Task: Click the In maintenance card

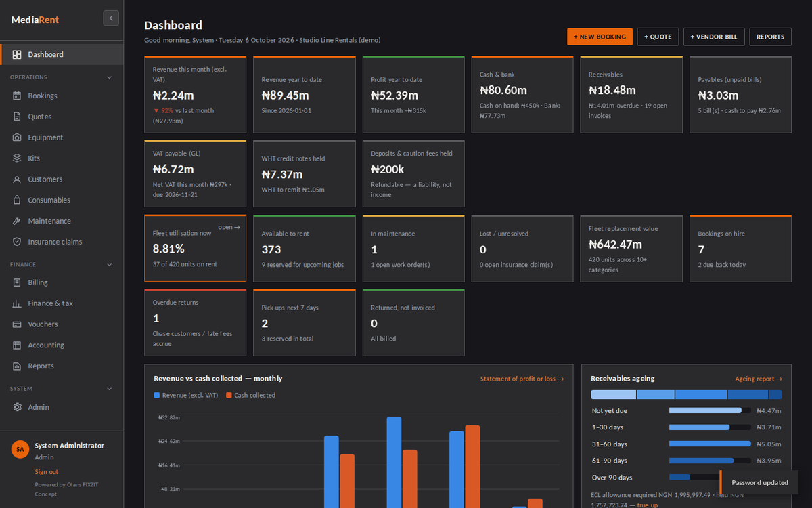Action: 413,249
